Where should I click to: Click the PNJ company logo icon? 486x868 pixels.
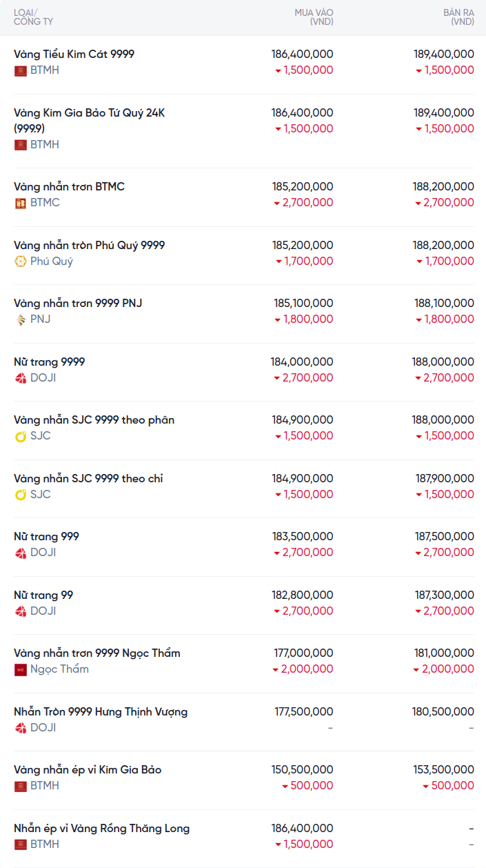[21, 319]
